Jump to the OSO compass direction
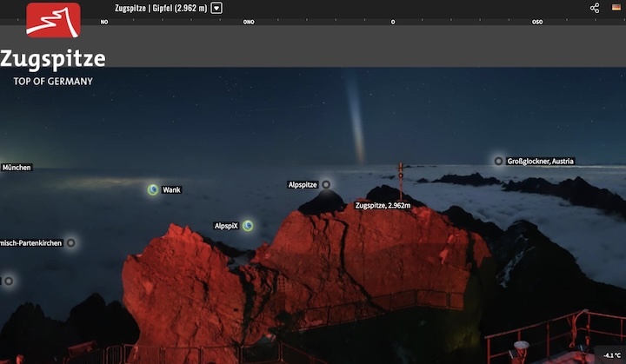The image size is (626, 364). coord(537,22)
